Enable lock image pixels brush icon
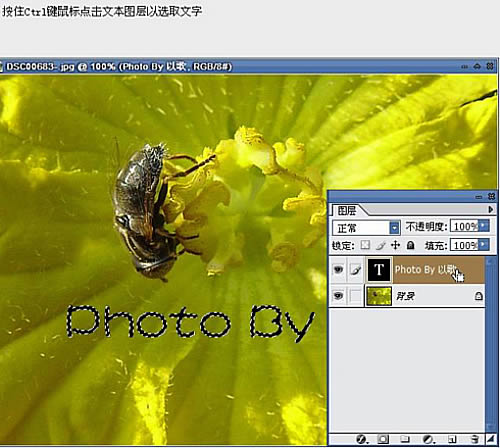The height and width of the screenshot is (448, 500). [381, 246]
